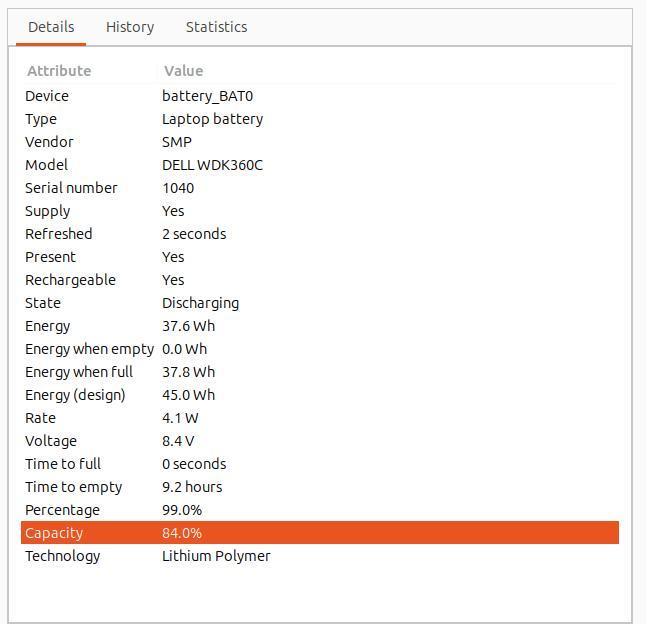The image size is (646, 624).
Task: Select the Voltage row
Action: click(320, 441)
